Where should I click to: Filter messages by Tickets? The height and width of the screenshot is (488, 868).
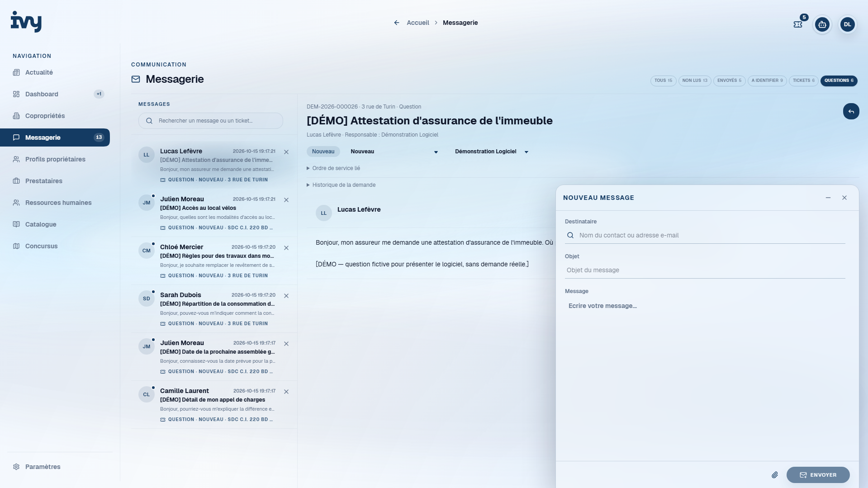(804, 81)
